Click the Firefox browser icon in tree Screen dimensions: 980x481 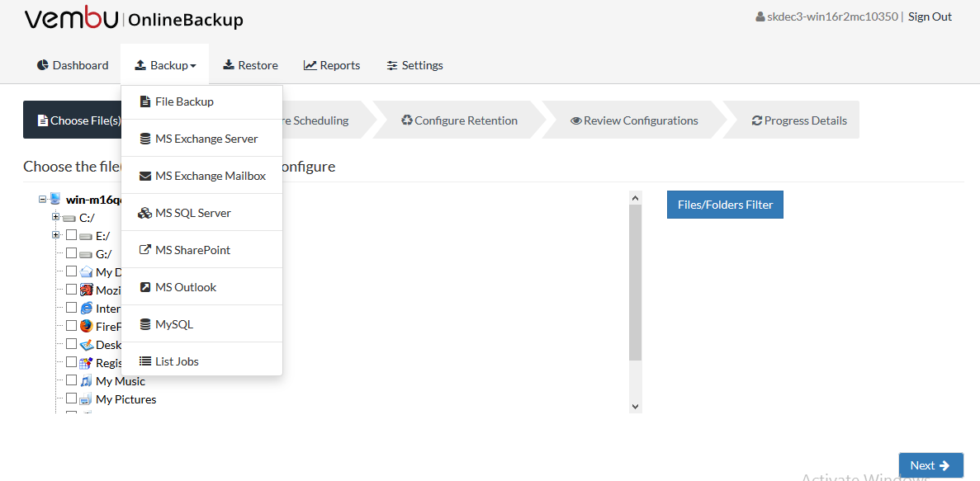(86, 326)
